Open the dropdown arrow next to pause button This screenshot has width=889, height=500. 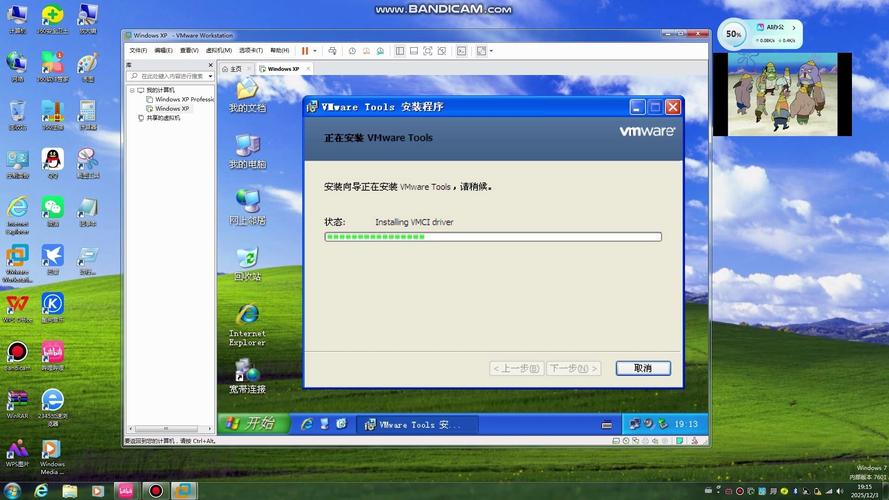[x=315, y=51]
